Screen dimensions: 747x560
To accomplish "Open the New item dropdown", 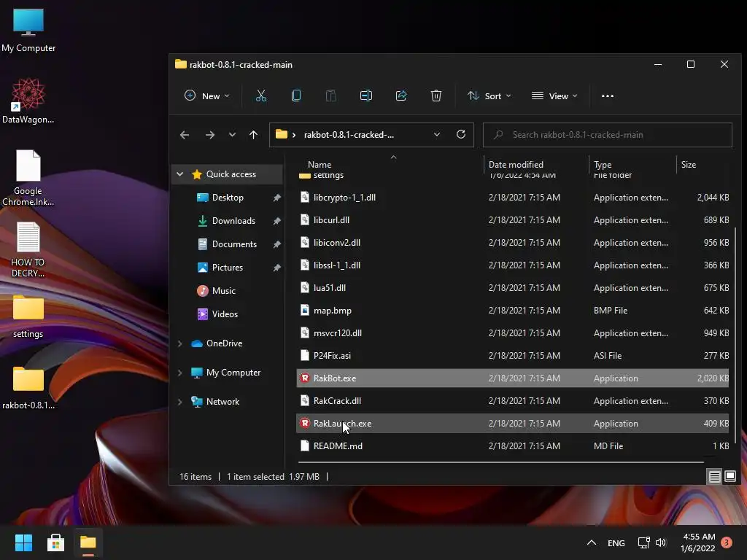I will click(x=206, y=96).
